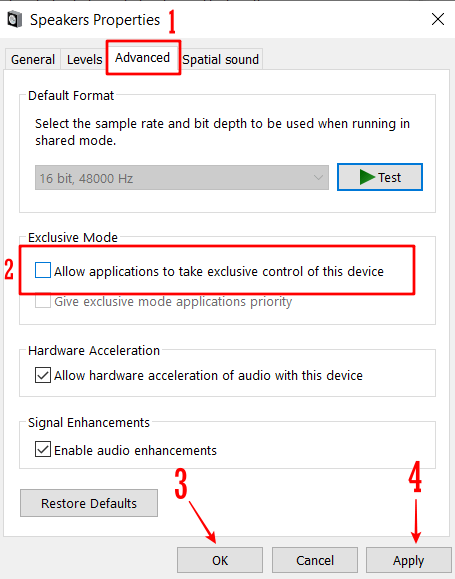Screen dimensions: 455x579
Task: Click the Exclusive Mode group label
Action: coord(73,237)
